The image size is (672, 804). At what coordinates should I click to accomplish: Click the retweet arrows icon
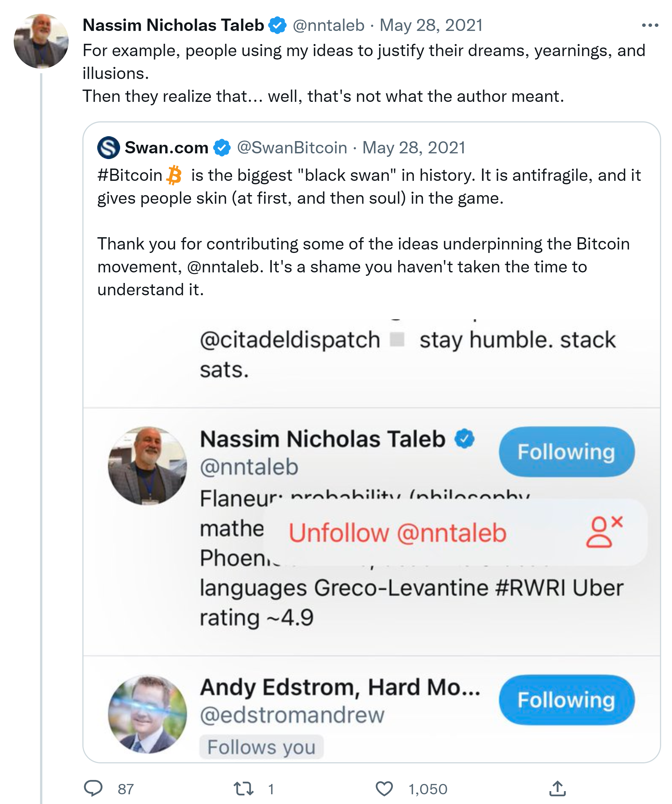(x=243, y=788)
